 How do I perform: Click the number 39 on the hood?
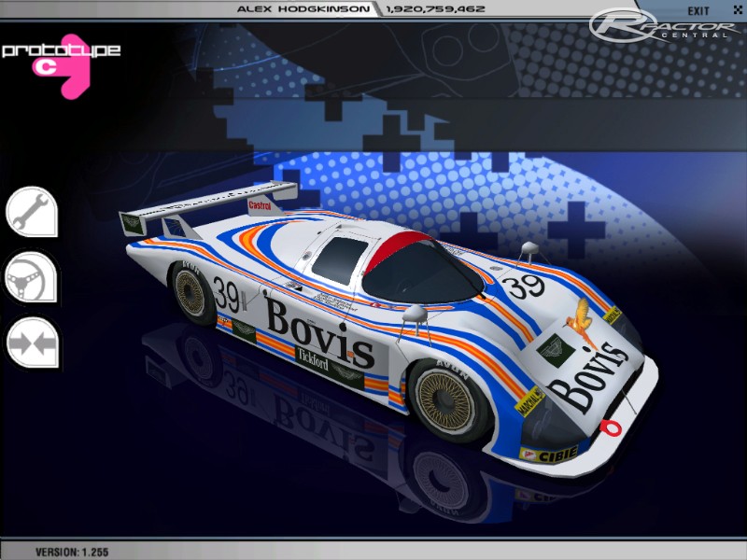pos(526,284)
